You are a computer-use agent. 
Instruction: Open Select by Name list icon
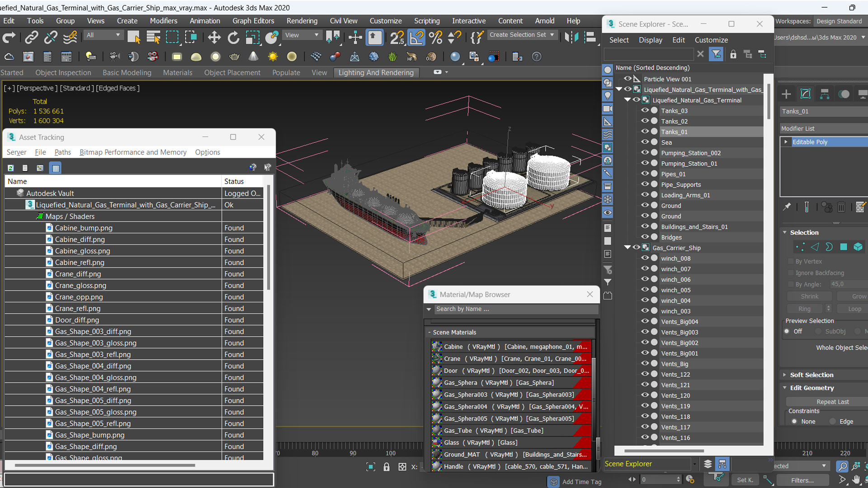[153, 38]
